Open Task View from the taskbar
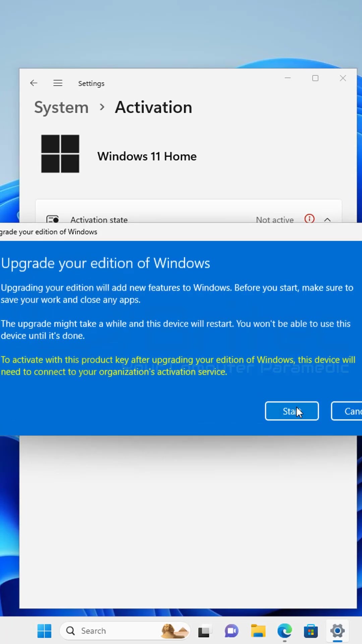Screen dimensions: 362x644 pyautogui.click(x=204, y=631)
